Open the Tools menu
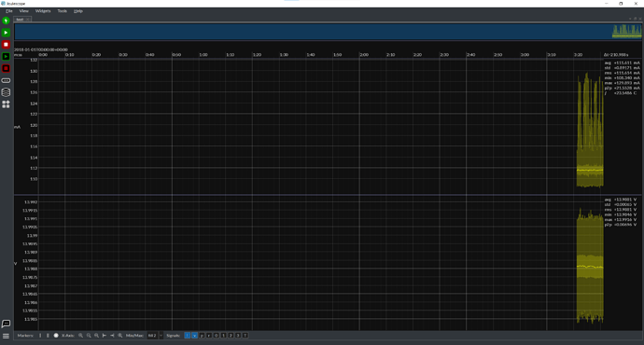644x345 pixels. [x=62, y=11]
